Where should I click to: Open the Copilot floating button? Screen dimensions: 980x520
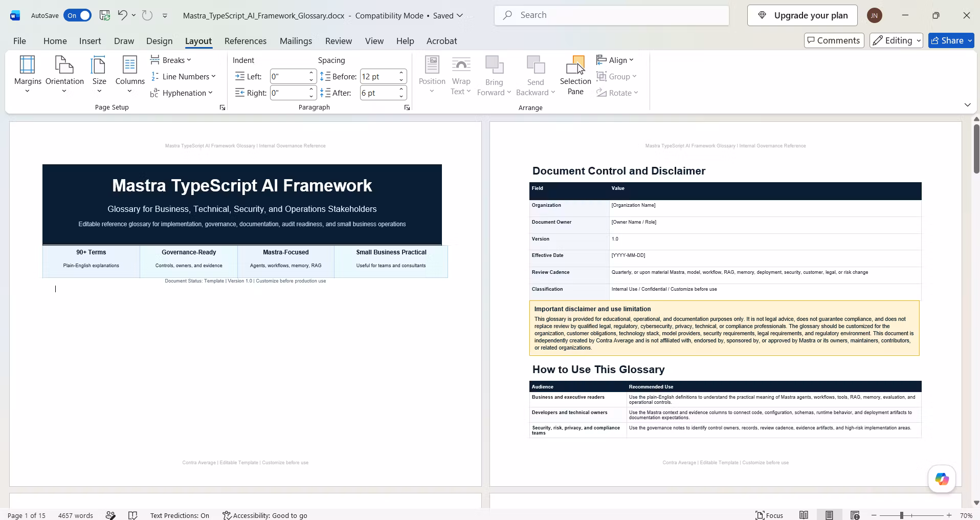coord(942,479)
